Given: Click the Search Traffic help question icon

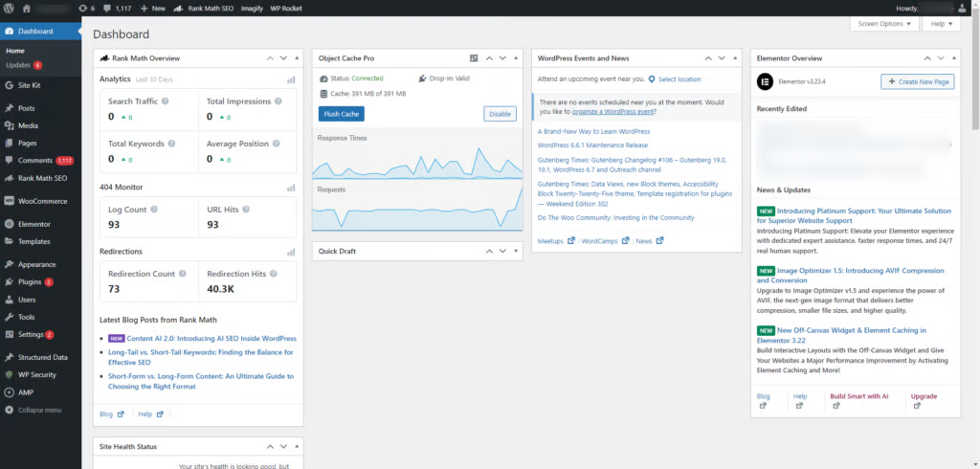Looking at the screenshot, I should click(x=166, y=100).
